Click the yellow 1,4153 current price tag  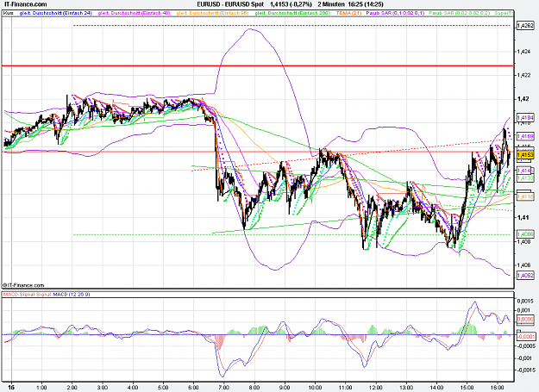point(525,155)
